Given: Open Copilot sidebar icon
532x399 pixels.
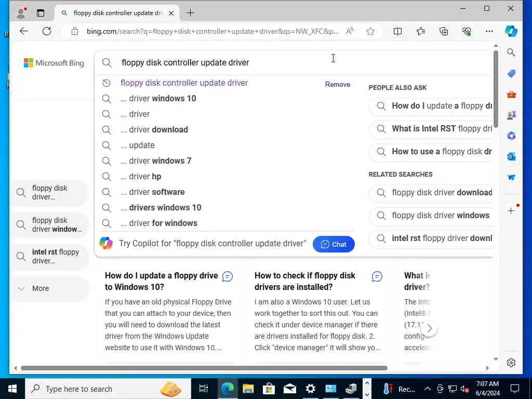Looking at the screenshot, I should pyautogui.click(x=511, y=31).
